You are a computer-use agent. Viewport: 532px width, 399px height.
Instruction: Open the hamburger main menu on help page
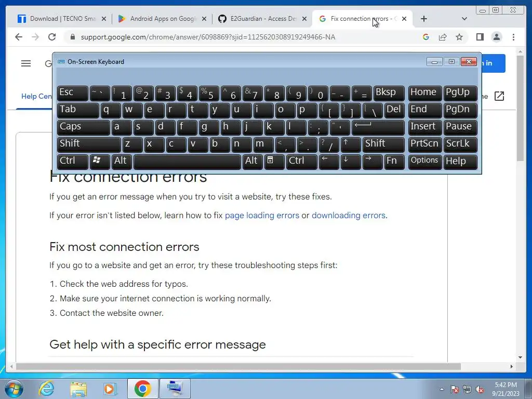click(x=26, y=63)
